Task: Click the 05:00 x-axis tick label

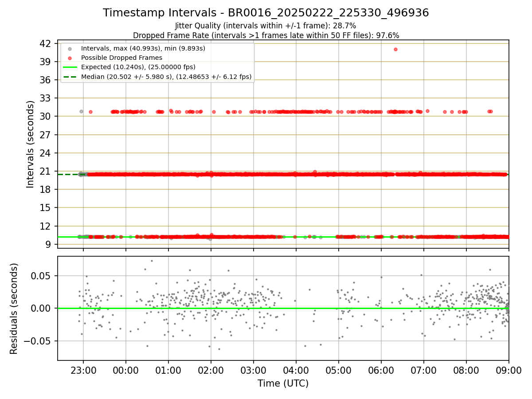Action: point(339,370)
